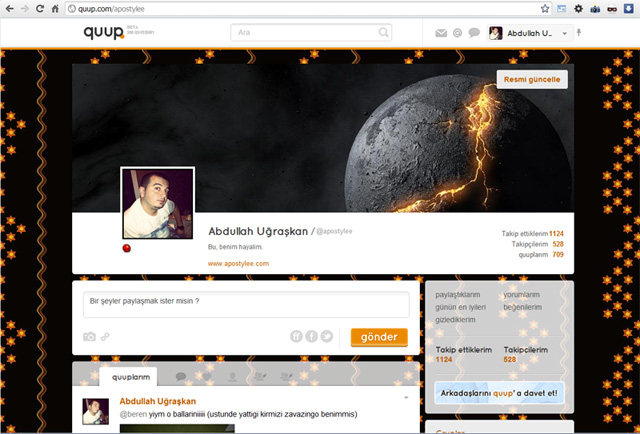This screenshot has height=434, width=640.
Task: Select the quuplarım tab
Action: 128,377
